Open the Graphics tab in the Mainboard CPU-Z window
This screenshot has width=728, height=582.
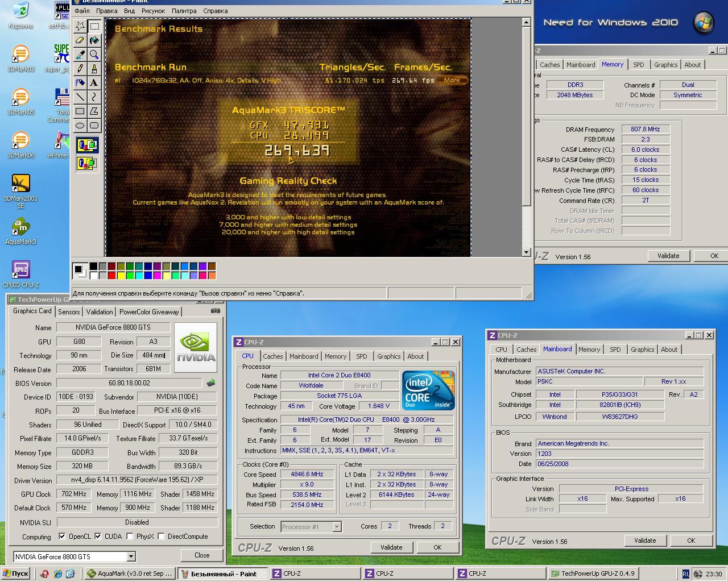pyautogui.click(x=643, y=350)
